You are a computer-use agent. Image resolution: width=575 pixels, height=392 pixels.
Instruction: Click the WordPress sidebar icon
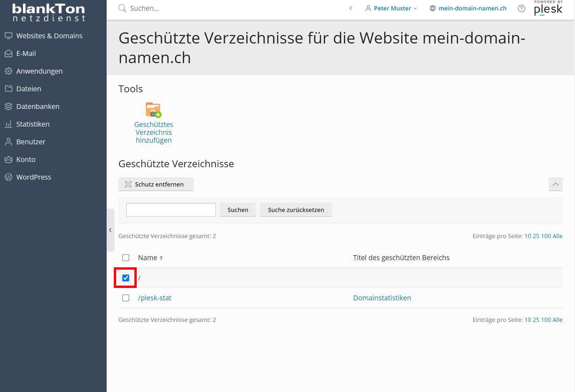9,177
